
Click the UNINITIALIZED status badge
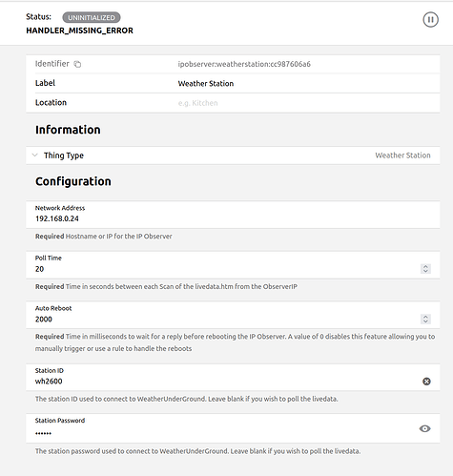[92, 17]
